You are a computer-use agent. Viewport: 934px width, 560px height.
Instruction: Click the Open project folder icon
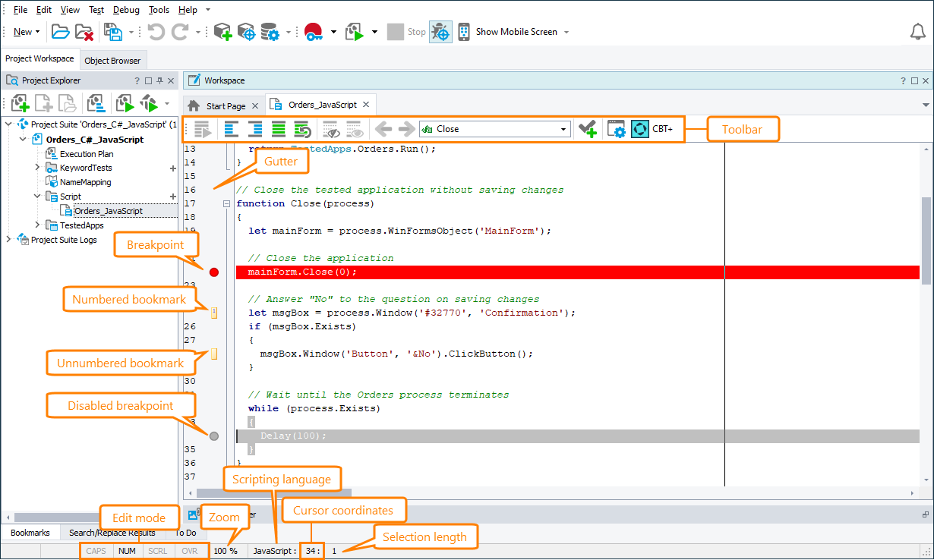[61, 32]
